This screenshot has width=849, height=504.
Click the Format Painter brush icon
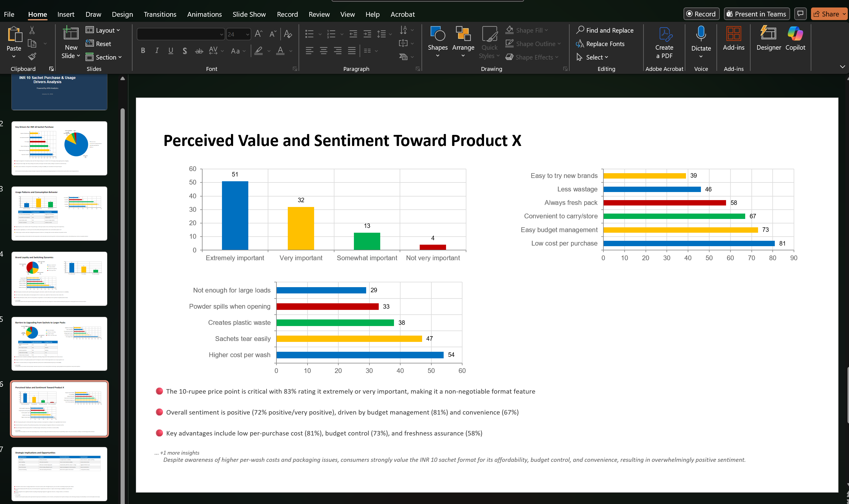pos(32,57)
